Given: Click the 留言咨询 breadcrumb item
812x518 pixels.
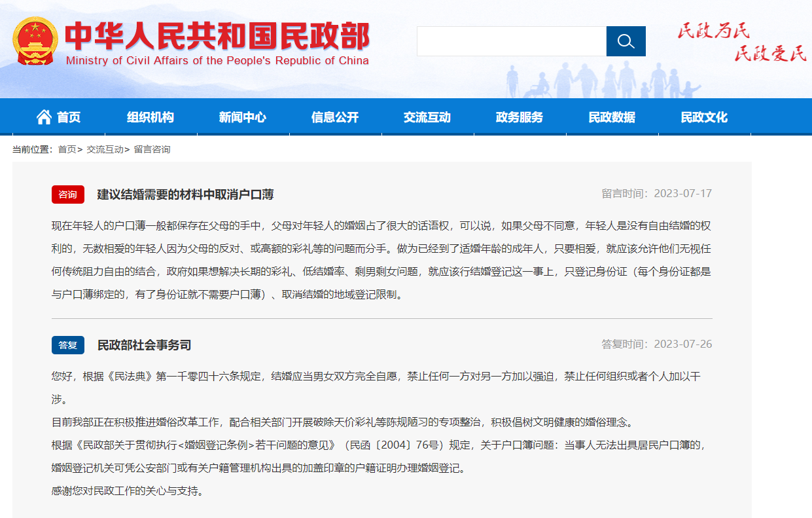Looking at the screenshot, I should (152, 149).
